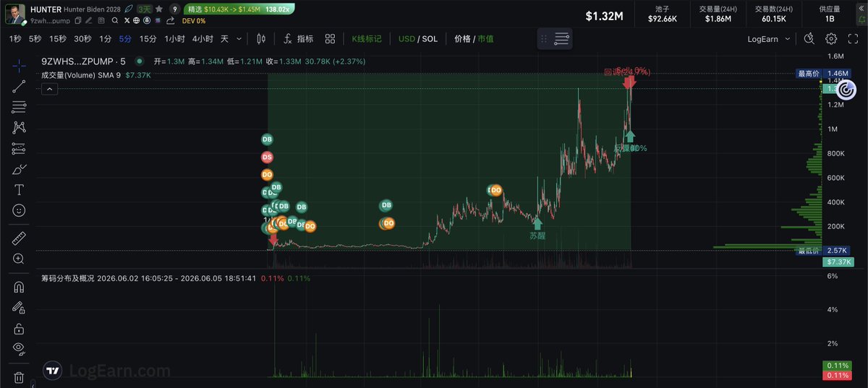Open chart settings gear

(x=831, y=39)
